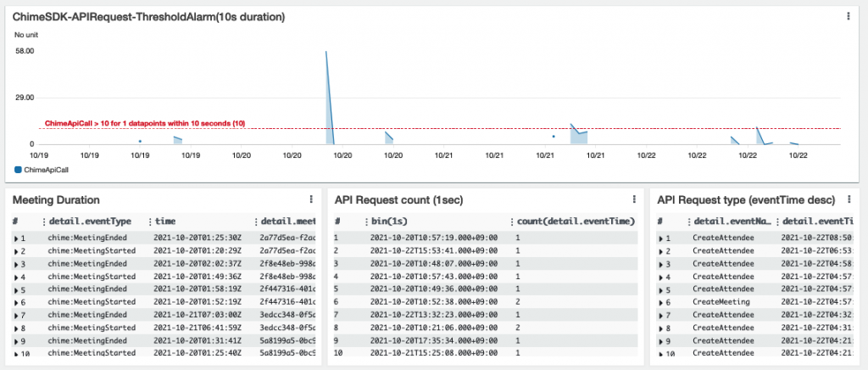The height and width of the screenshot is (370, 868).
Task: Expand Meeting Duration row 1
Action: tap(16, 238)
